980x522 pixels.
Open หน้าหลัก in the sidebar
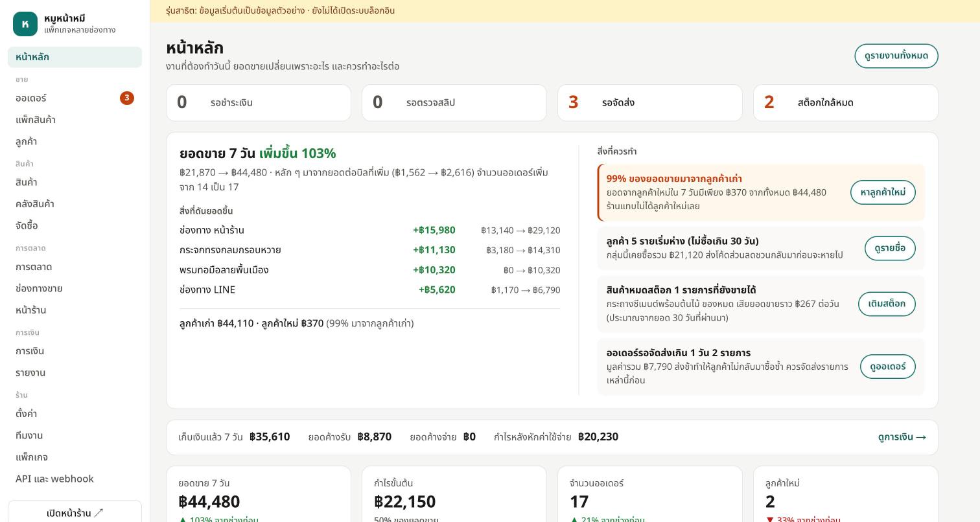tap(75, 57)
